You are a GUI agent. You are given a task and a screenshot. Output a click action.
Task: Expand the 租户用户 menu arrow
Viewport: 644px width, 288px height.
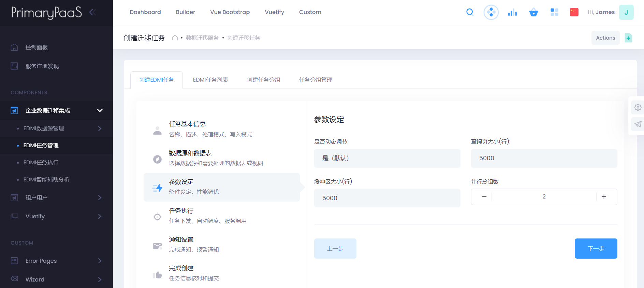(x=100, y=197)
